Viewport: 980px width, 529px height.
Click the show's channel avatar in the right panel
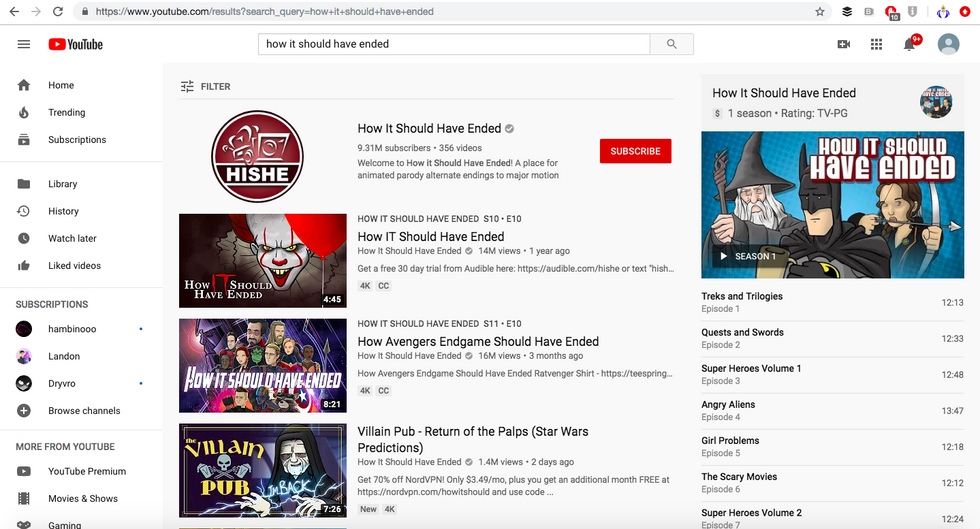tap(936, 102)
